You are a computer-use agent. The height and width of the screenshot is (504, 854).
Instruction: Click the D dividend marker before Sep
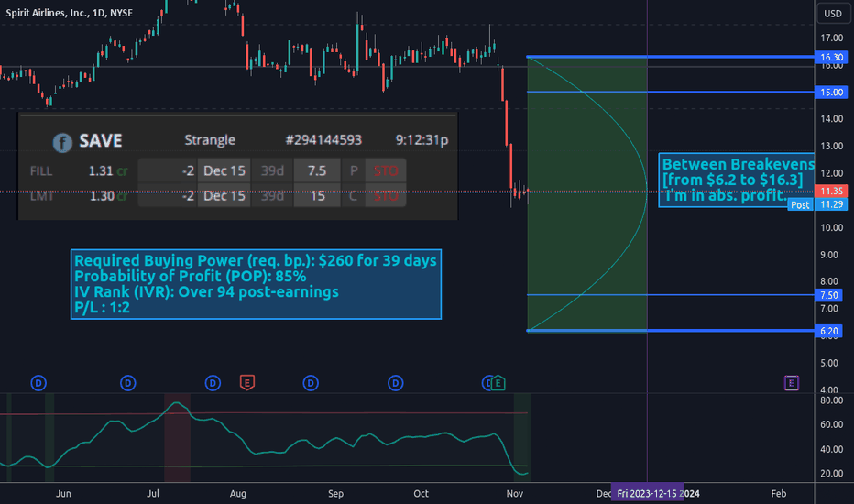coord(311,383)
